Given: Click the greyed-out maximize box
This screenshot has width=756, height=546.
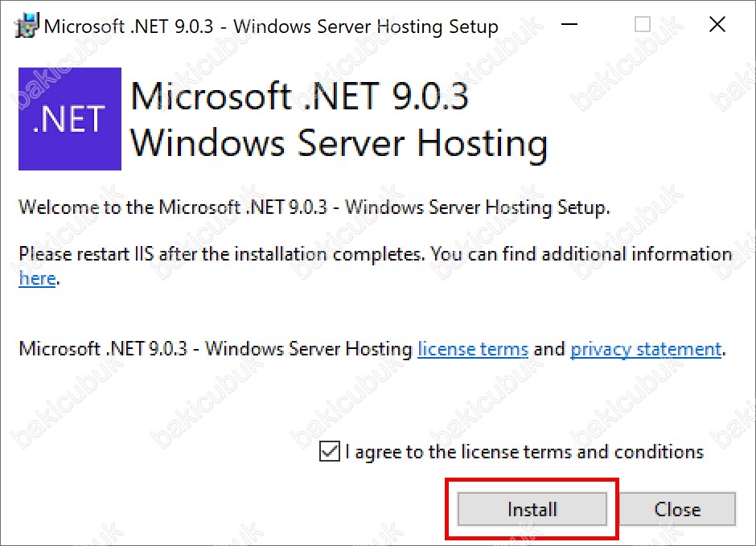Looking at the screenshot, I should click(x=643, y=24).
